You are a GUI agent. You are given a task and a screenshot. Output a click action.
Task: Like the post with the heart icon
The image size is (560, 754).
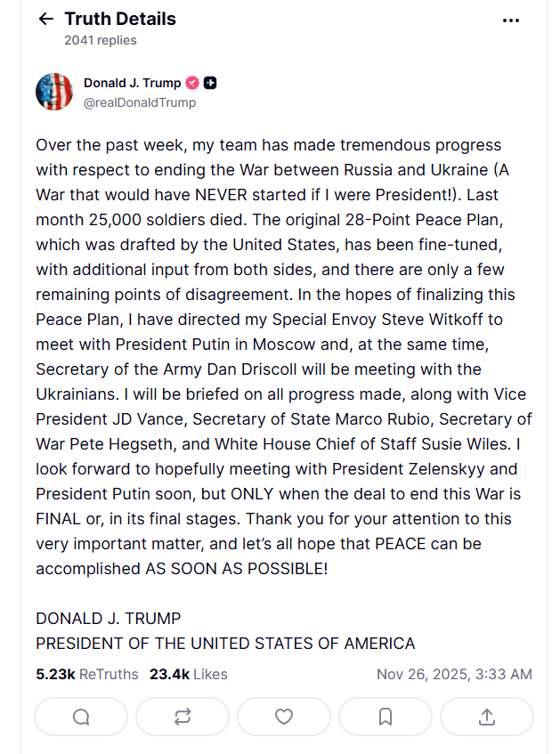(284, 717)
